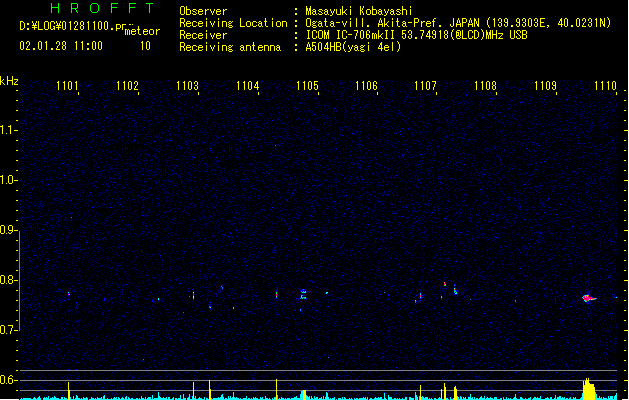The width and height of the screenshot is (629, 400).
Task: Click the cyan echo cluster at 1105
Action: pyautogui.click(x=303, y=294)
